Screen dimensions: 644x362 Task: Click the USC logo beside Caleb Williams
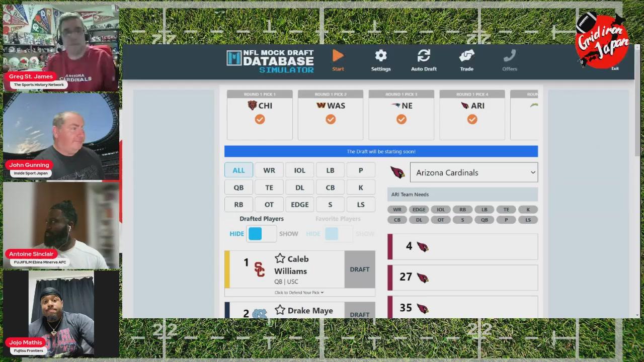point(259,269)
